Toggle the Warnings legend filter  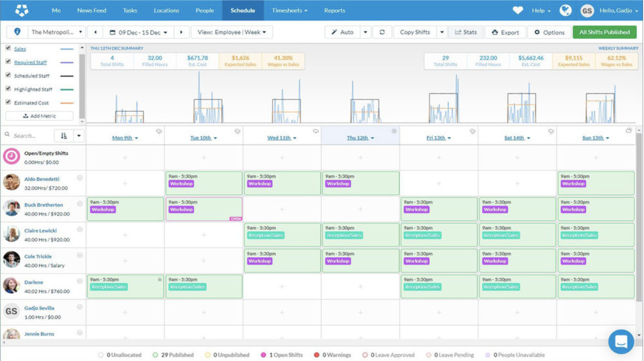(332, 355)
